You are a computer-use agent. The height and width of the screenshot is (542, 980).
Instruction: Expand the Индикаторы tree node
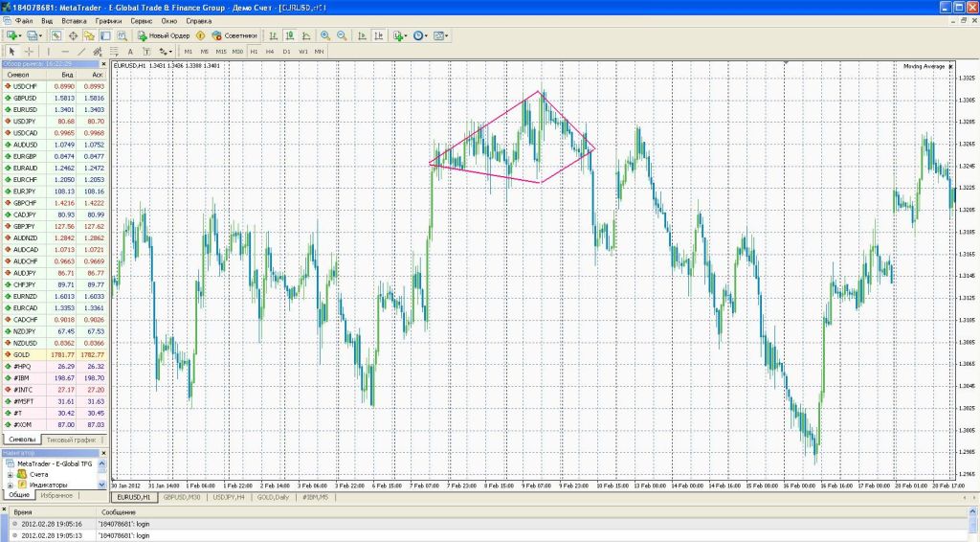pyautogui.click(x=10, y=485)
